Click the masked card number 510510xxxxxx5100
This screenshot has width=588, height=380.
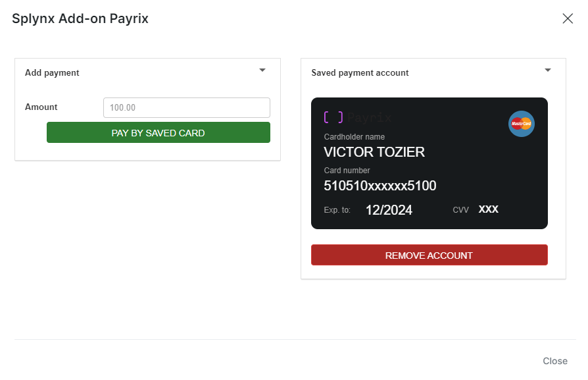(380, 186)
